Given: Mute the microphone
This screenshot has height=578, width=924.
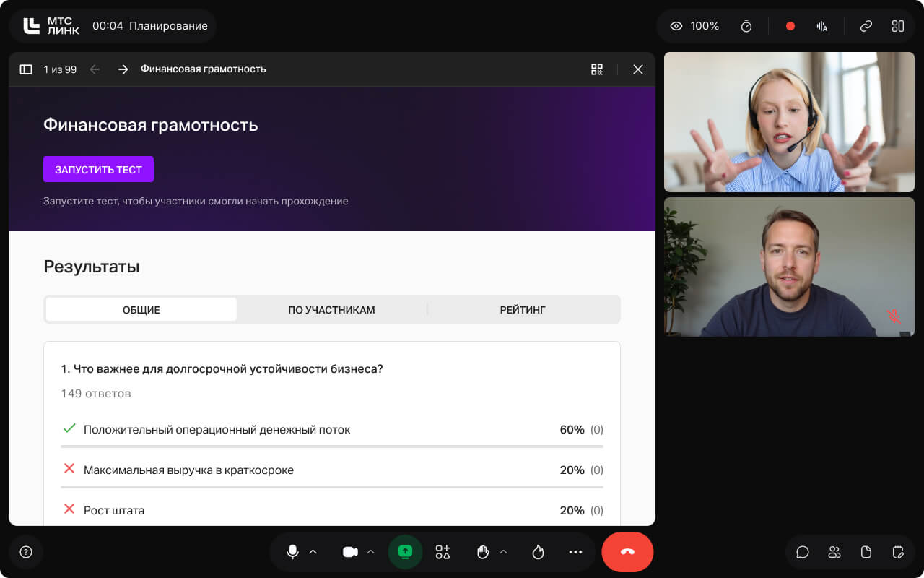Looking at the screenshot, I should pyautogui.click(x=292, y=552).
